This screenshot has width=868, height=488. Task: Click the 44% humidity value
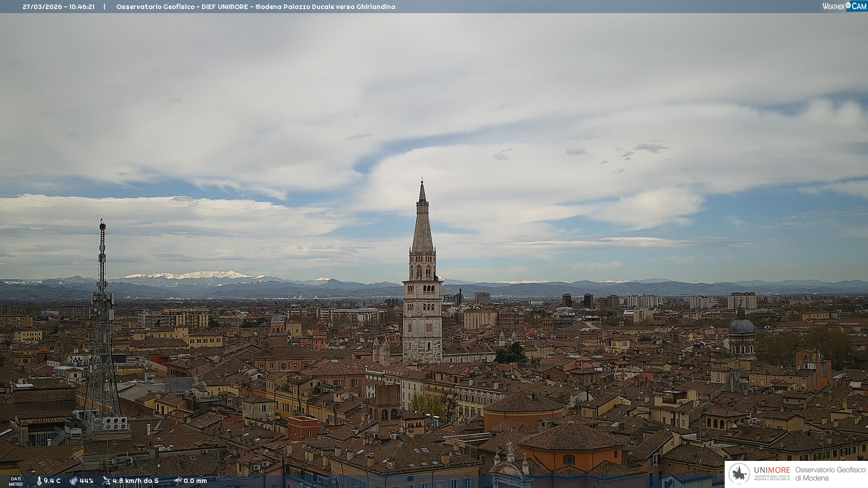[x=86, y=481]
